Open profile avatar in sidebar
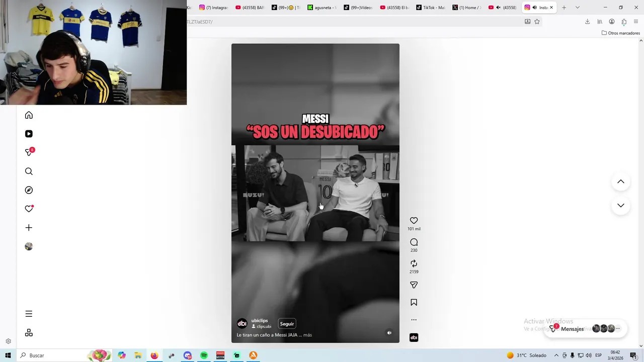 pos(29,246)
